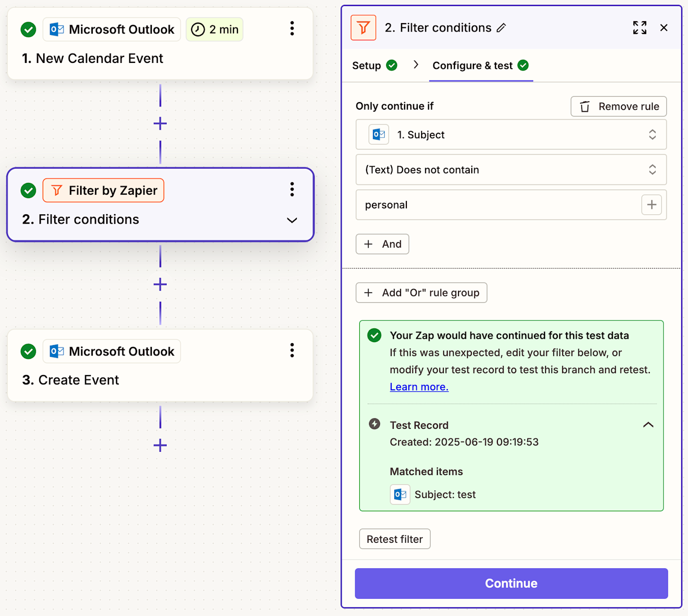
Task: Click the Subject: test matched item
Action: coord(445,495)
